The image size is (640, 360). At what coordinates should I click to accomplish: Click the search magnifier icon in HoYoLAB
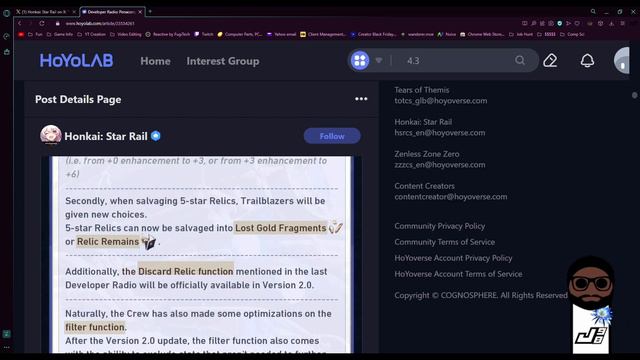tap(520, 60)
